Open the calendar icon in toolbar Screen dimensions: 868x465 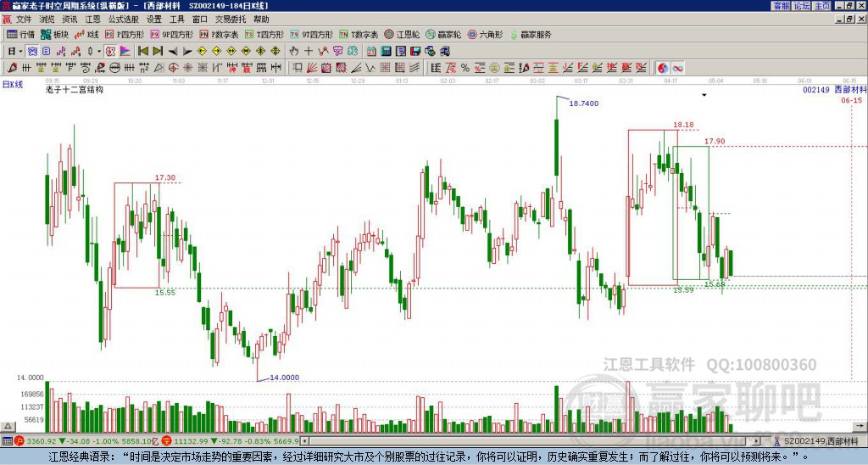point(371,51)
